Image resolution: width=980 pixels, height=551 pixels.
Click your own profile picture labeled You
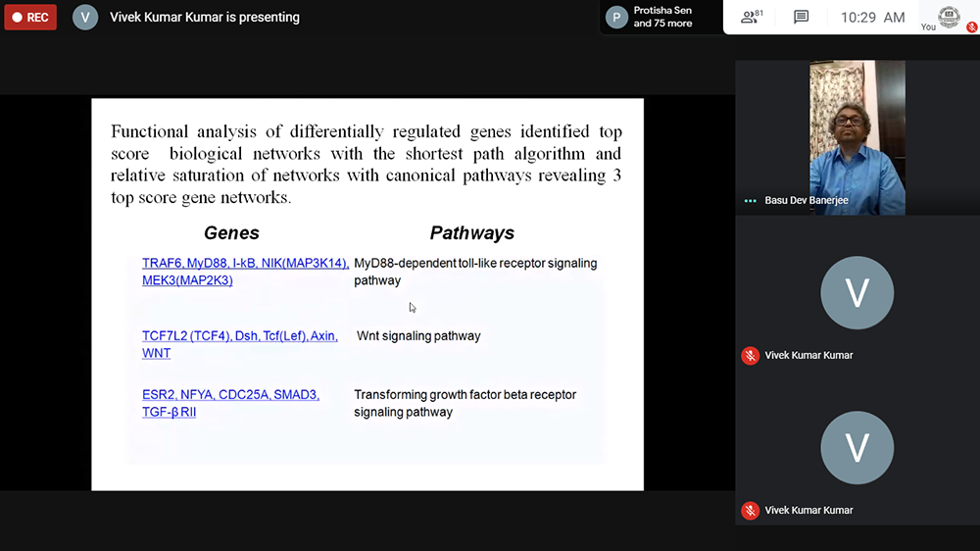(x=948, y=15)
